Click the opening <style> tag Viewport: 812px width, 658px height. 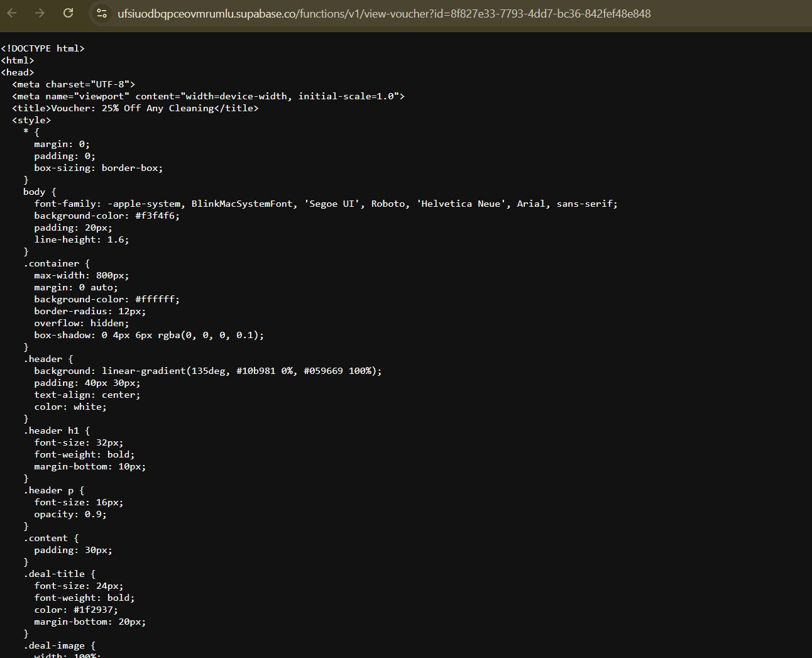31,120
